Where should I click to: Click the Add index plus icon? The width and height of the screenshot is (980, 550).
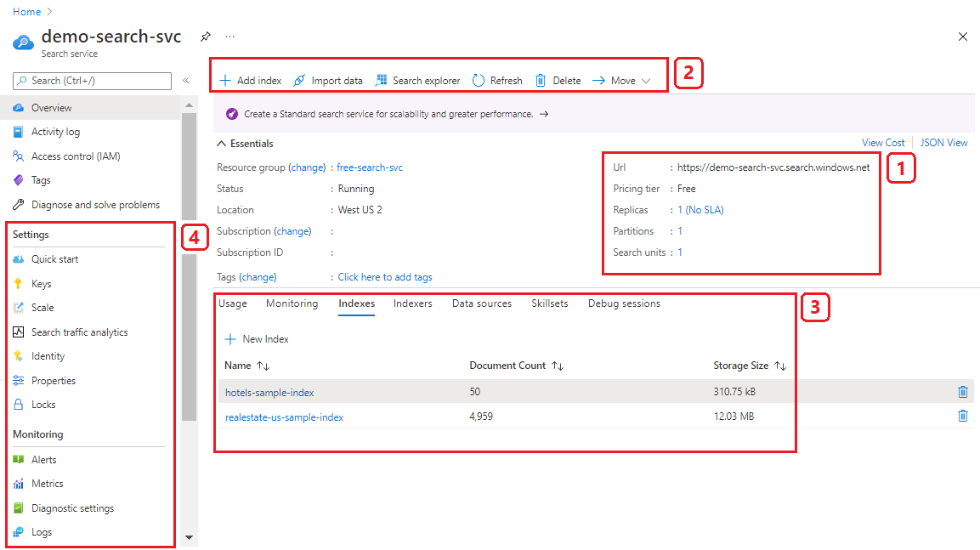pyautogui.click(x=225, y=81)
